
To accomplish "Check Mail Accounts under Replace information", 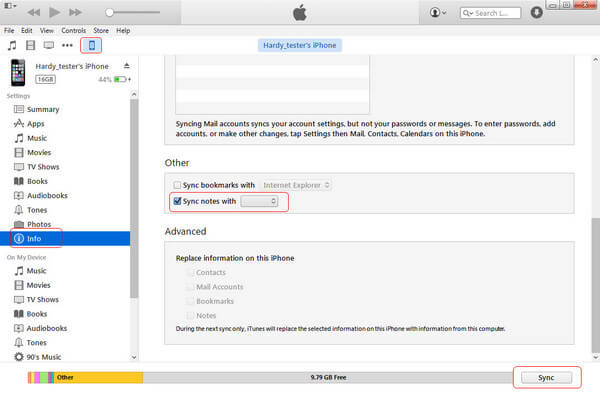I will [x=190, y=287].
